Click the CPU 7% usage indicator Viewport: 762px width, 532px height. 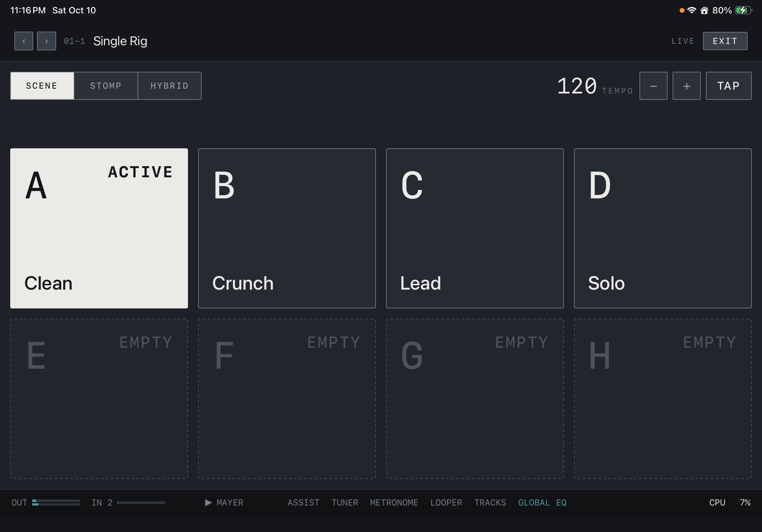(x=730, y=502)
